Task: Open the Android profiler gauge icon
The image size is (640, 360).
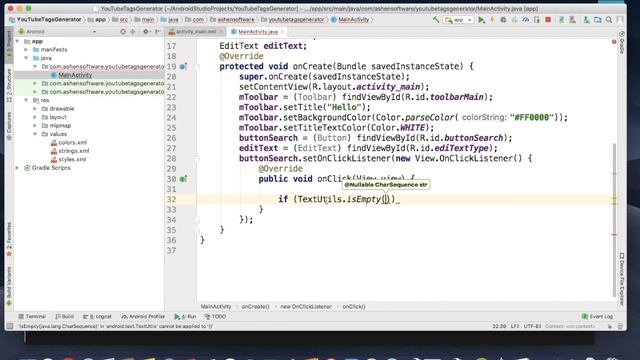Action: [526, 20]
